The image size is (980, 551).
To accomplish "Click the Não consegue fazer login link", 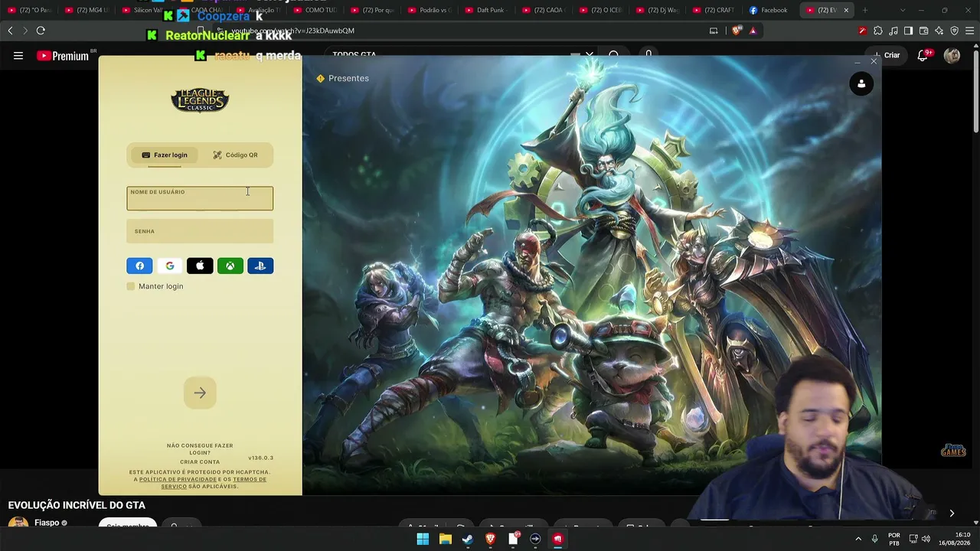I will (x=200, y=449).
